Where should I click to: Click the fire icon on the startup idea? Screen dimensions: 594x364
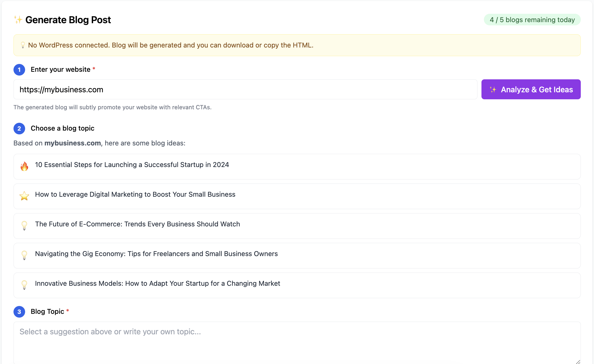coord(24,166)
